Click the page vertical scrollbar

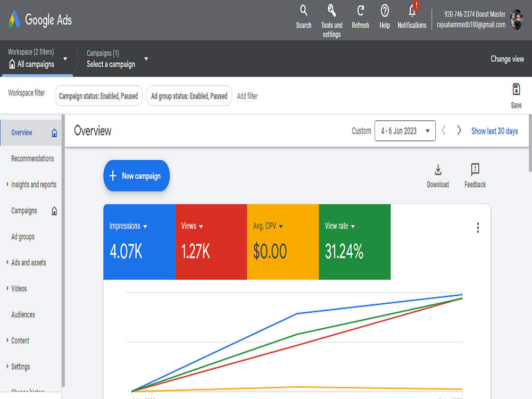tap(530, 143)
